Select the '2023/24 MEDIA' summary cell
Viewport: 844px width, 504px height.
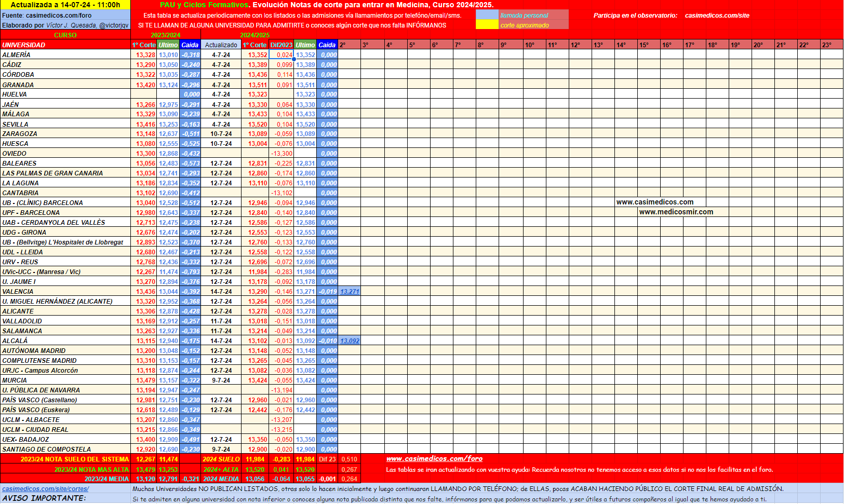click(65, 479)
